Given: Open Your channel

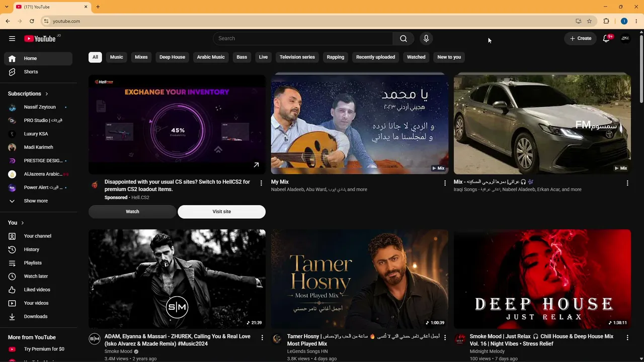Looking at the screenshot, I should [x=38, y=236].
